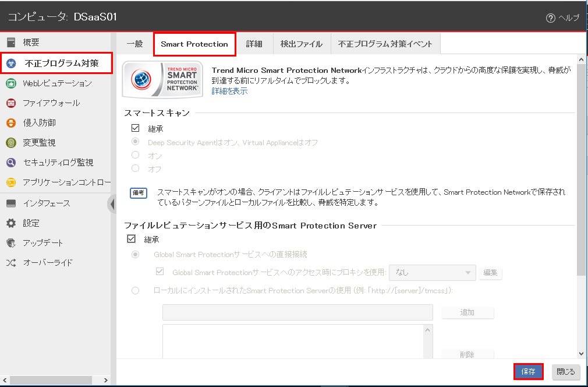Screen dimensions: 588x387
Task: Select the Webレピュテーション sidebar icon
Action: point(10,83)
